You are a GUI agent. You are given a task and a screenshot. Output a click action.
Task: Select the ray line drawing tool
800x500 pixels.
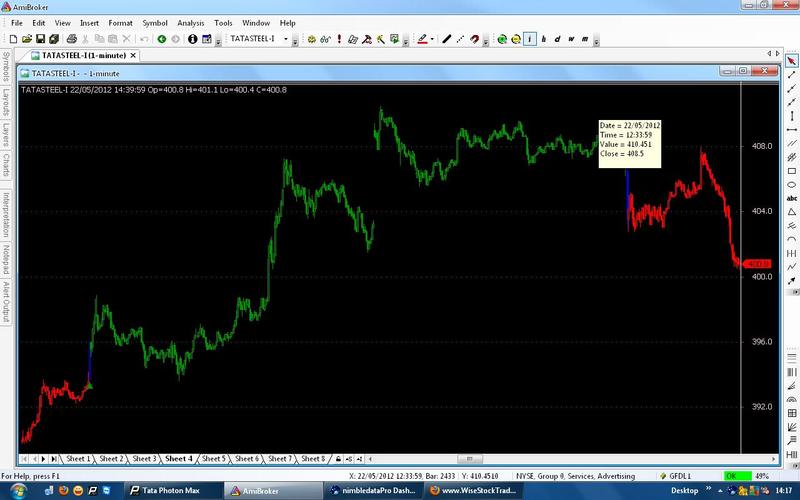[791, 88]
